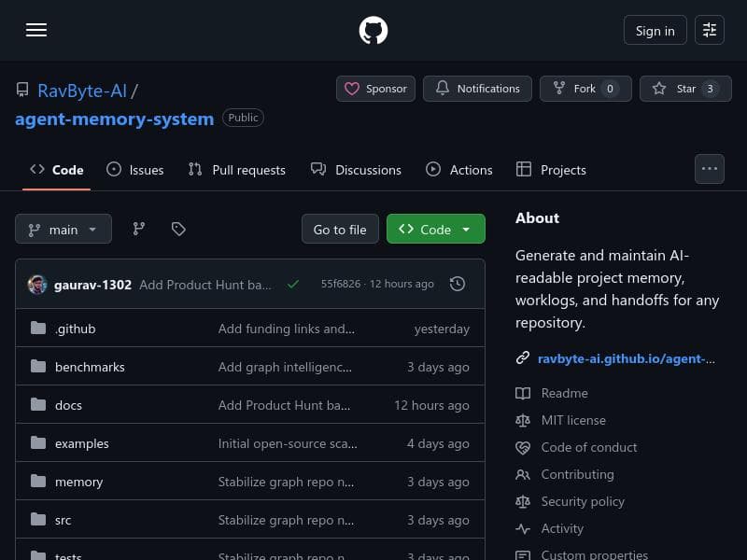Open the agent-memory-system repo link
The image size is (747, 560).
pos(114,119)
